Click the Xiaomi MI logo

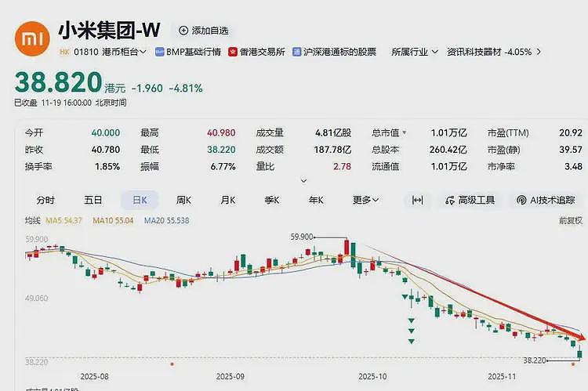32,38
